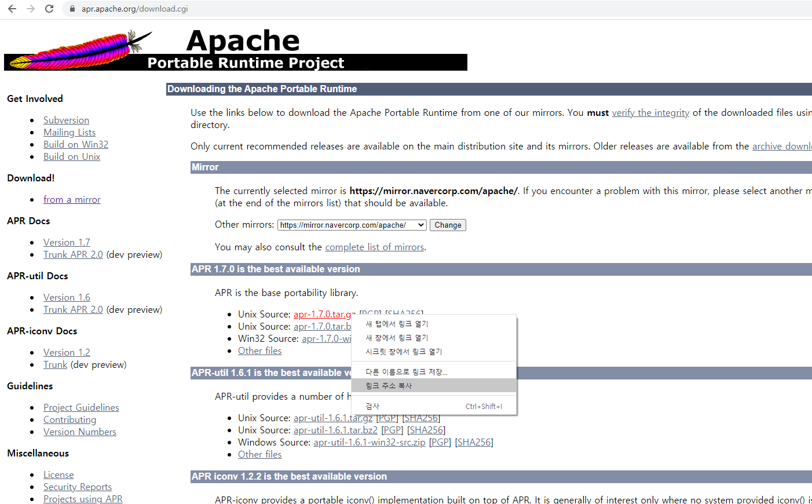This screenshot has height=504, width=812.
Task: Click the Apache feather logo banner
Action: (x=236, y=50)
